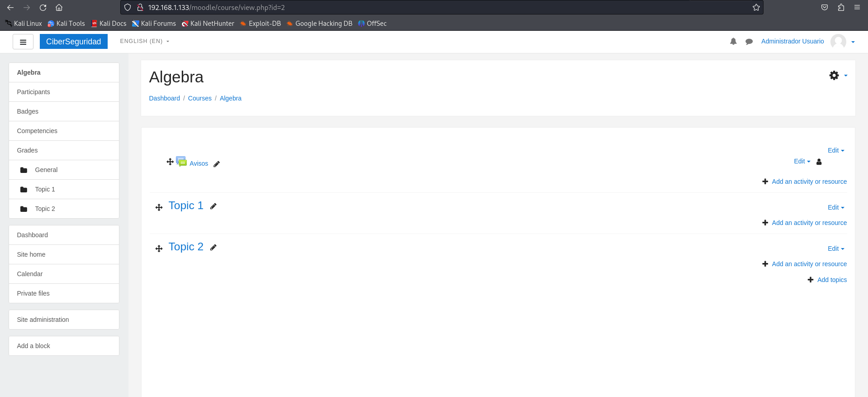
Task: Edit Topic 2 title with pencil icon
Action: (x=213, y=247)
